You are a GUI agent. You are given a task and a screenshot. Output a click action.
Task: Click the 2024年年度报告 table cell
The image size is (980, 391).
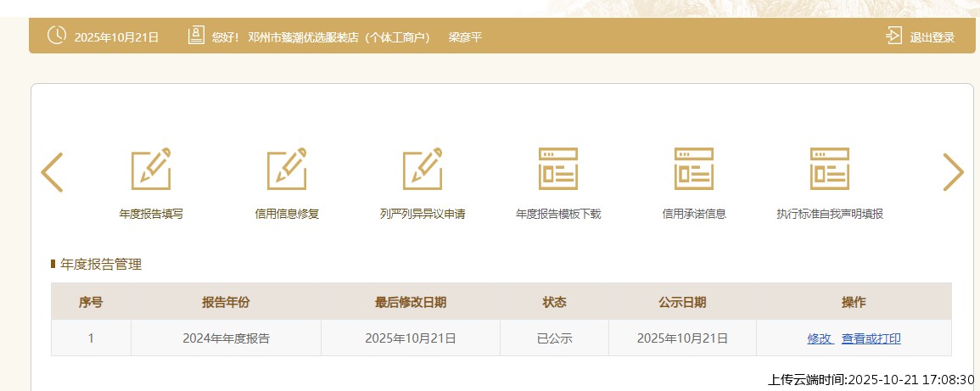tap(226, 338)
